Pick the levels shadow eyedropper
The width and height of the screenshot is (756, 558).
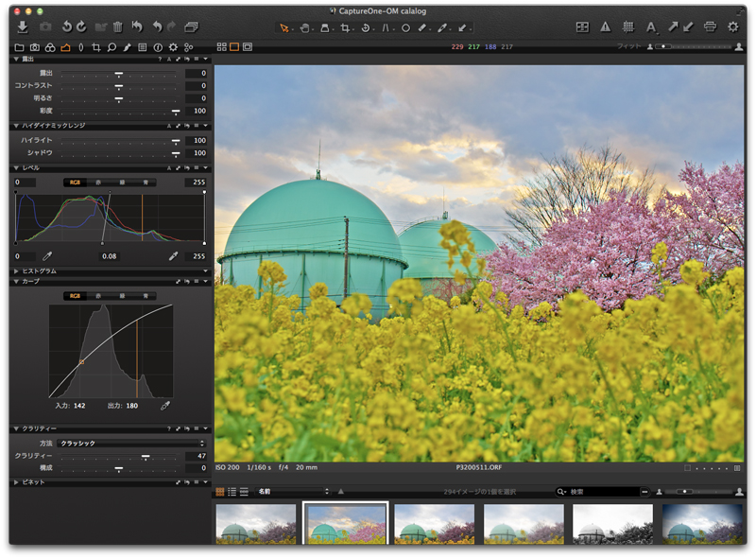[x=47, y=256]
